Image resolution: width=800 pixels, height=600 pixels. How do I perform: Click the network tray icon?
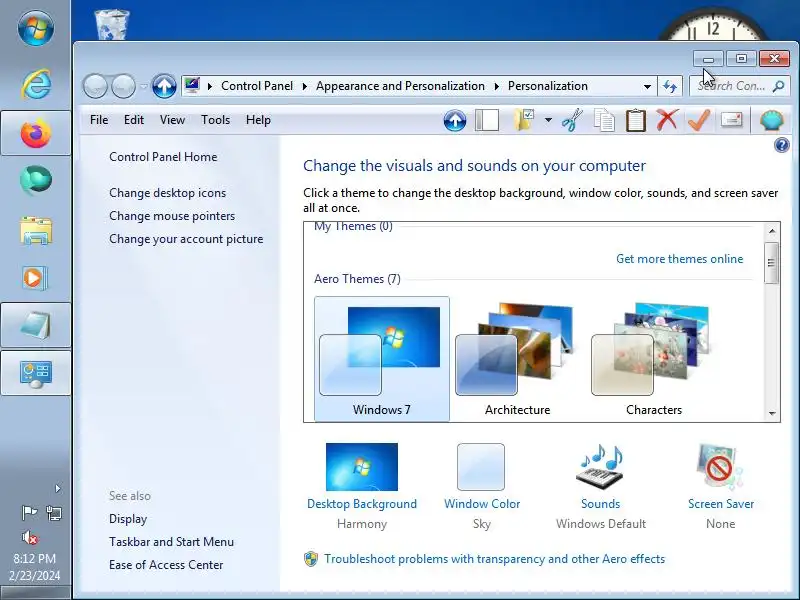(x=54, y=512)
